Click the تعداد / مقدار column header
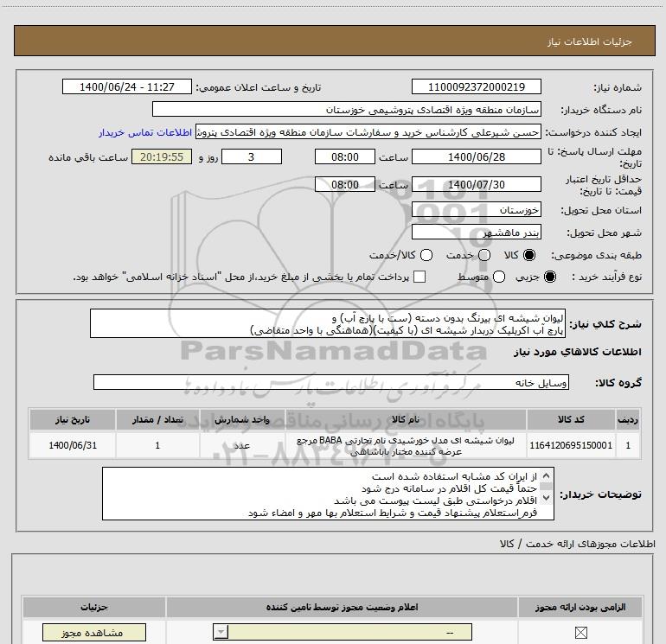 [157, 419]
